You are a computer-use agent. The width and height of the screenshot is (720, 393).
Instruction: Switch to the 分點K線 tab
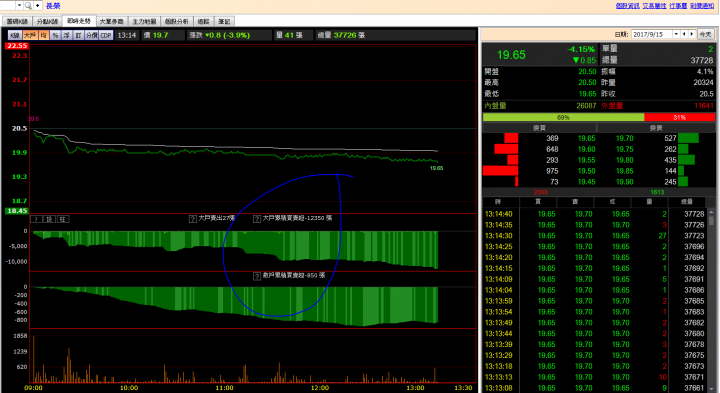tap(47, 21)
